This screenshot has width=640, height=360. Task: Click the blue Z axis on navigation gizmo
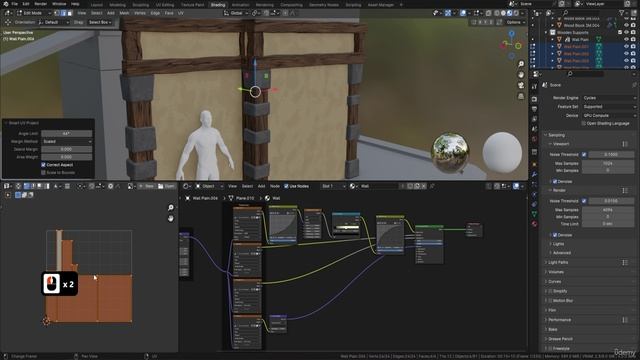(511, 34)
